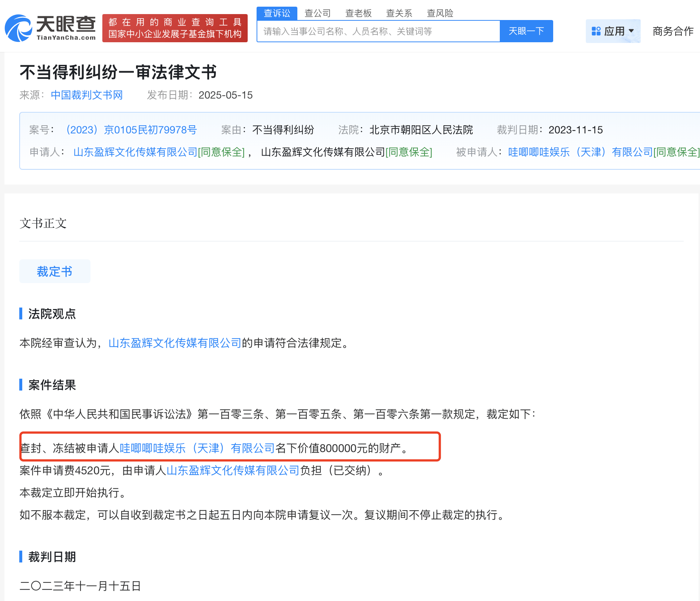Expand the 应用 dropdown arrow
This screenshot has height=601, width=700.
pyautogui.click(x=631, y=31)
